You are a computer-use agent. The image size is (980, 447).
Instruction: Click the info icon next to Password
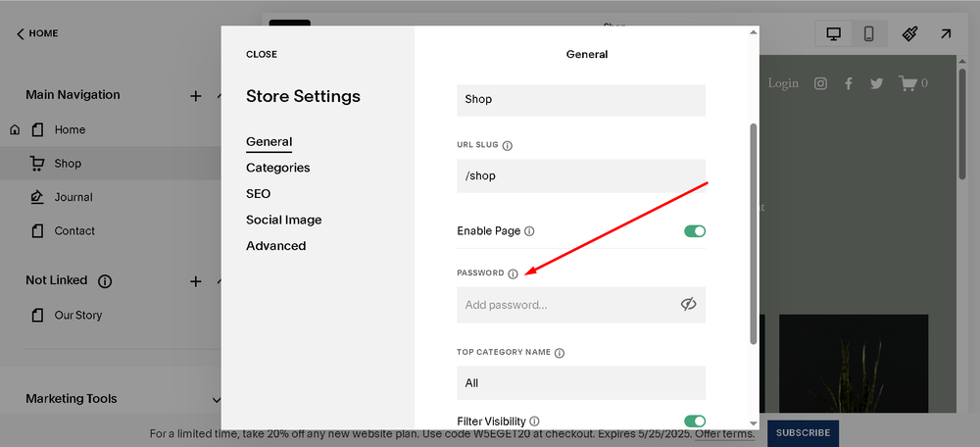[514, 273]
